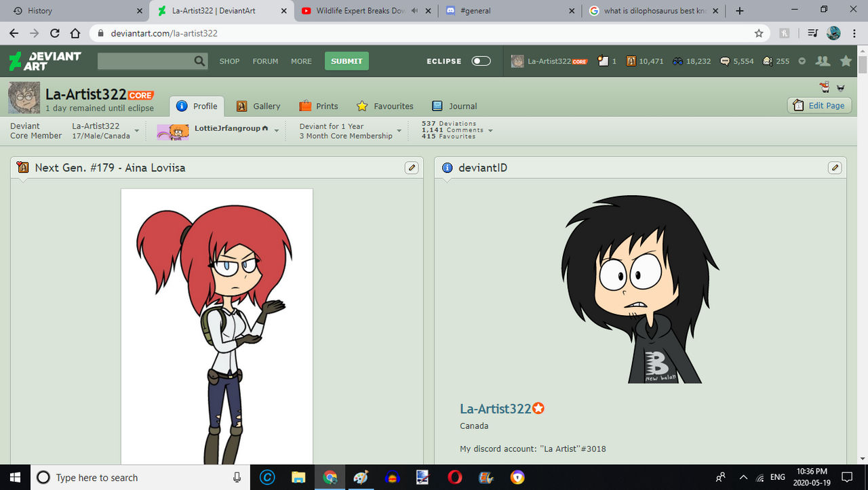Open the Edit Page button
Screen dimensions: 868x490
[x=819, y=105]
